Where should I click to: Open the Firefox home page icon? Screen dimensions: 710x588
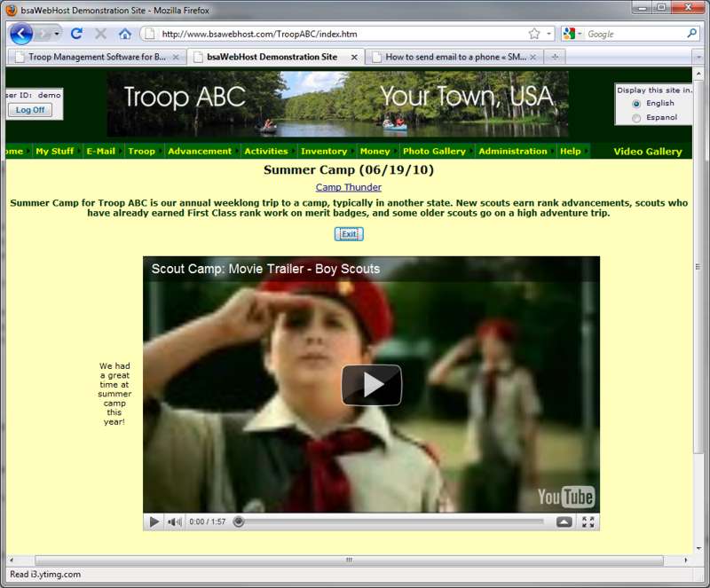click(125, 34)
